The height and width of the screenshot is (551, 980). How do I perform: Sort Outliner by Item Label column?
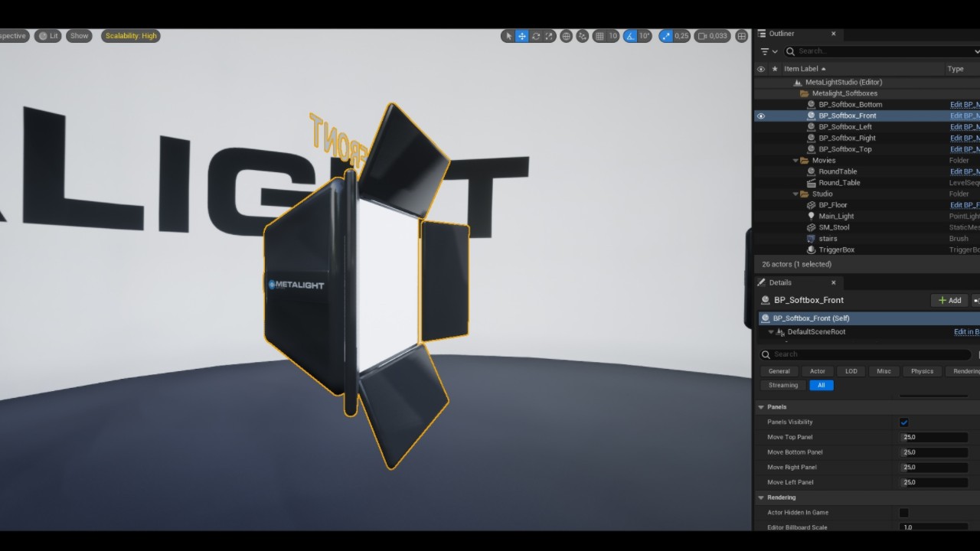(805, 69)
